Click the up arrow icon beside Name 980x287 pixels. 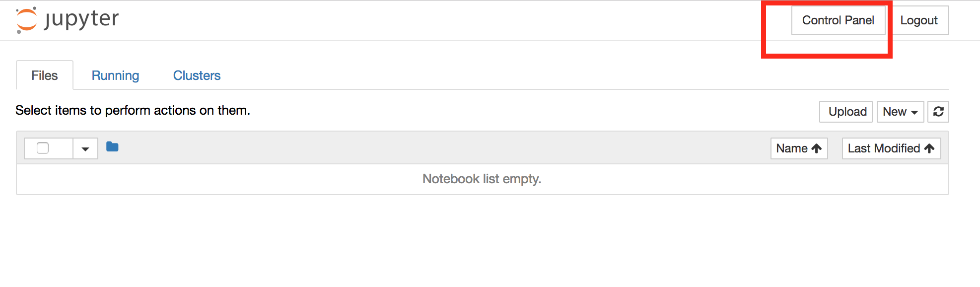[817, 148]
